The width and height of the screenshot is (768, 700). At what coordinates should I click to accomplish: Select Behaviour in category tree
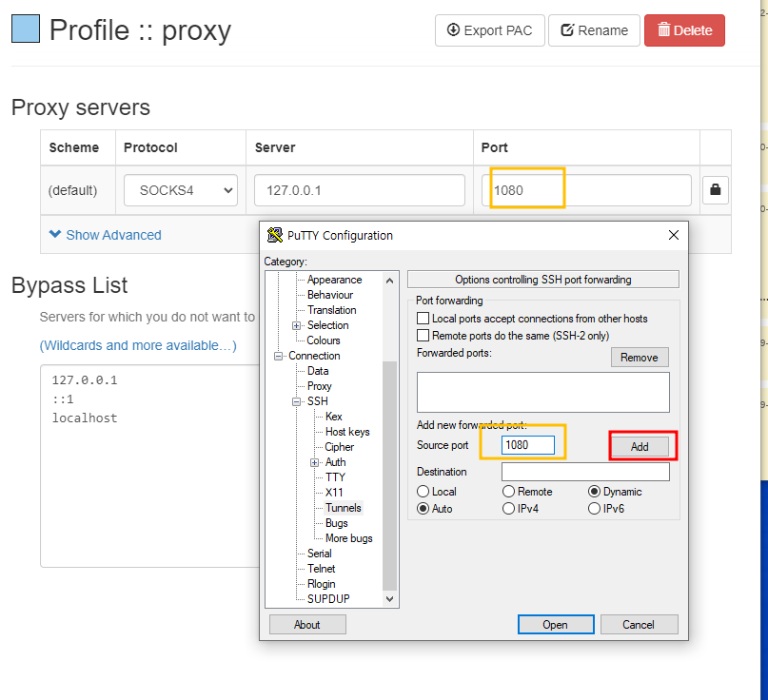click(330, 295)
